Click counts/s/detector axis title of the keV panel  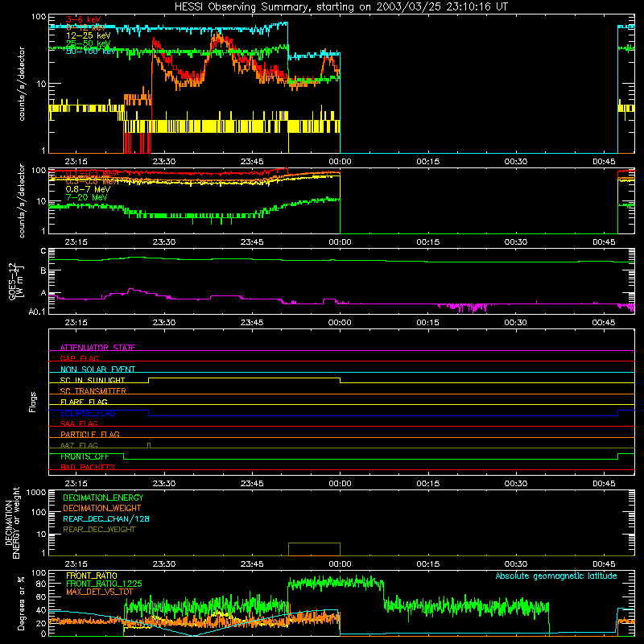(x=22, y=84)
